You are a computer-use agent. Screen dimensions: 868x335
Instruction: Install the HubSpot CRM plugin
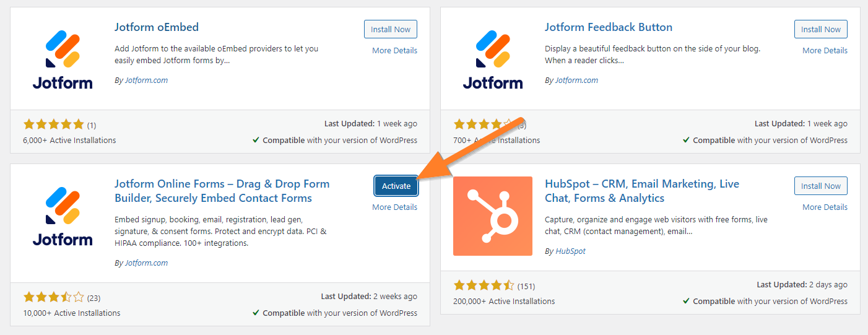point(821,186)
